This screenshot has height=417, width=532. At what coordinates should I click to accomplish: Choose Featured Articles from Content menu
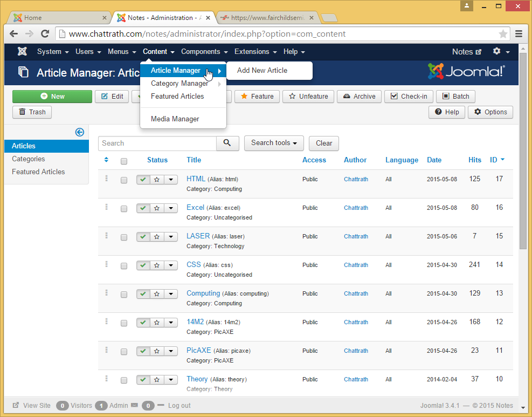[177, 96]
